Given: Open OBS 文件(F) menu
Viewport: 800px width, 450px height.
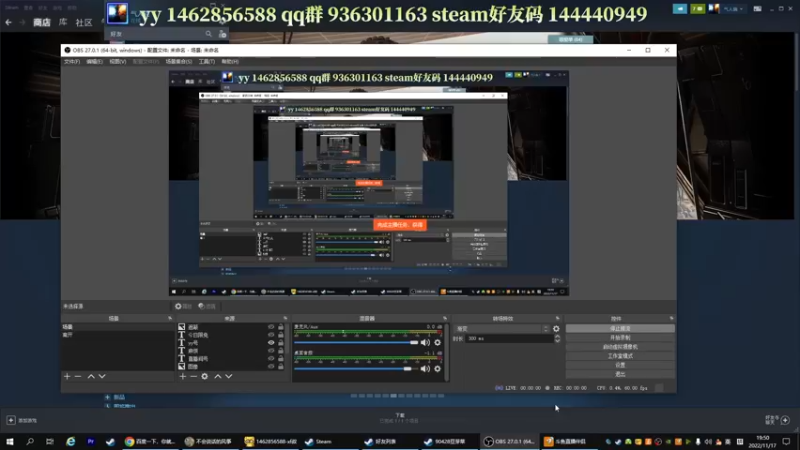Looking at the screenshot, I should [x=72, y=62].
